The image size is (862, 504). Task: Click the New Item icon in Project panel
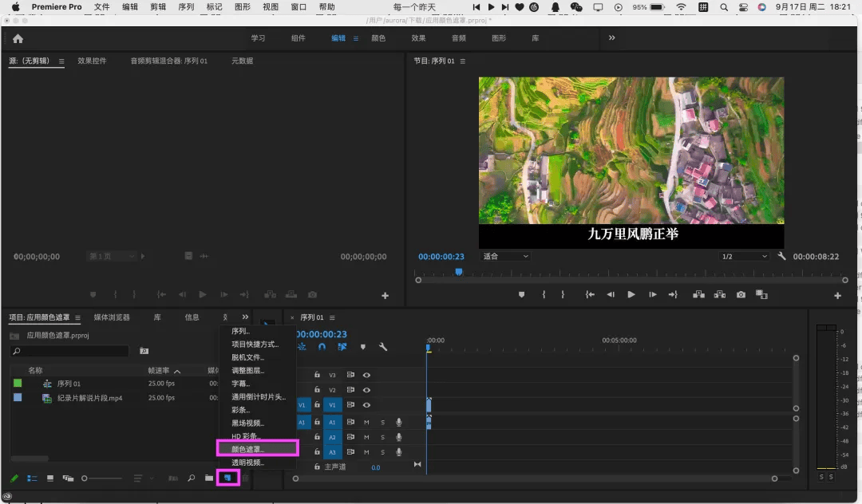[227, 478]
